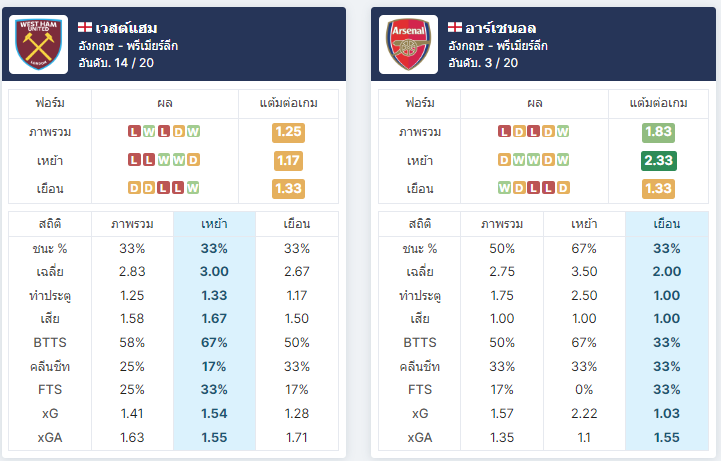721x461 pixels.
Task: Select Arsenal ภาพรวม stats column header
Action: (502, 224)
